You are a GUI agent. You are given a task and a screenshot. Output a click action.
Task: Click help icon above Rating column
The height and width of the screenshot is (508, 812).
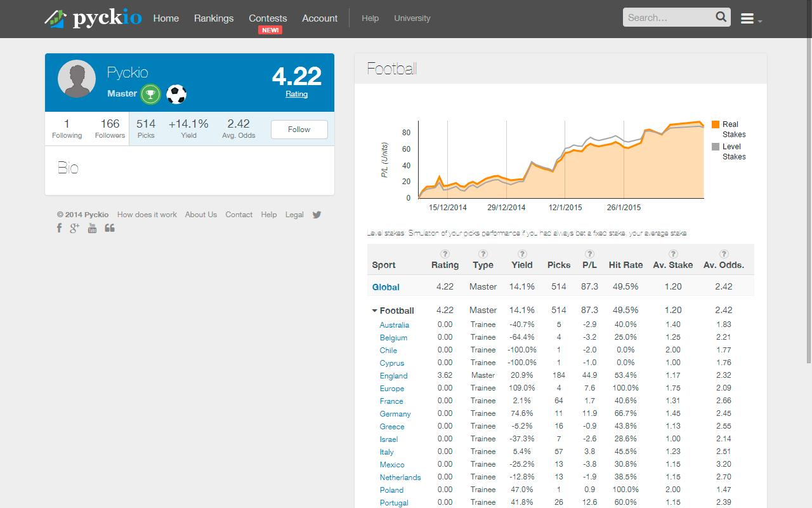[445, 254]
